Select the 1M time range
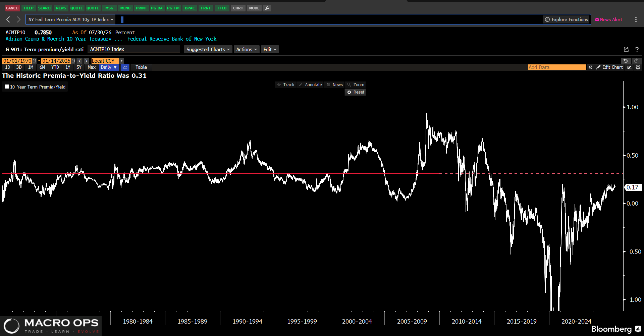This screenshot has height=336, width=644. coord(31,67)
